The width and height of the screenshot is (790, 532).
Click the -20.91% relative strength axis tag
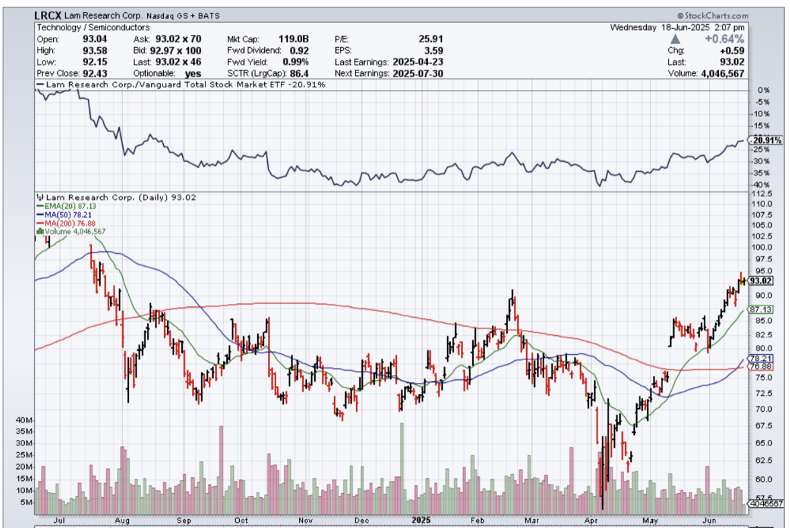coord(765,140)
